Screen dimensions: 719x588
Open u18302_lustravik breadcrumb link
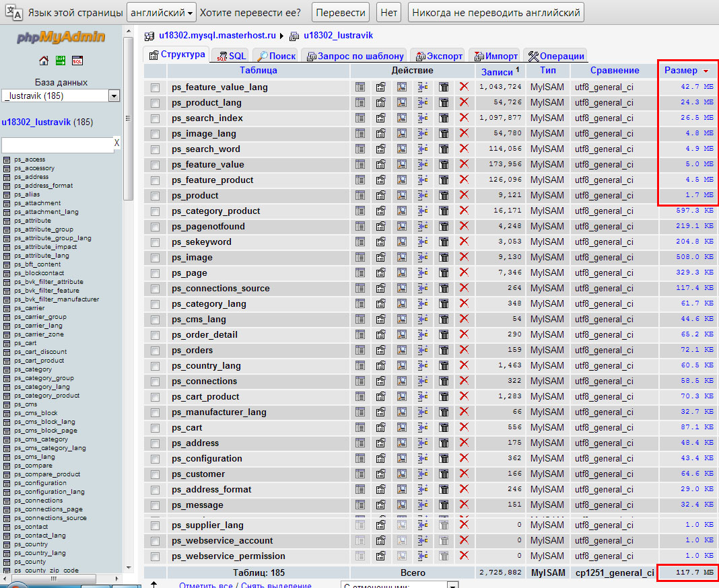coord(338,35)
